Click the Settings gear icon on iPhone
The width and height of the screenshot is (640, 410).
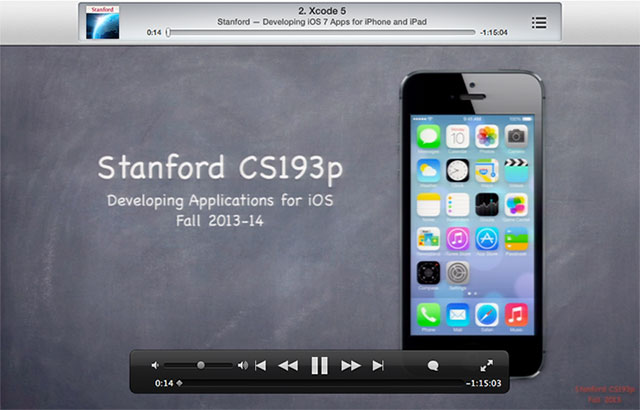pos(458,273)
